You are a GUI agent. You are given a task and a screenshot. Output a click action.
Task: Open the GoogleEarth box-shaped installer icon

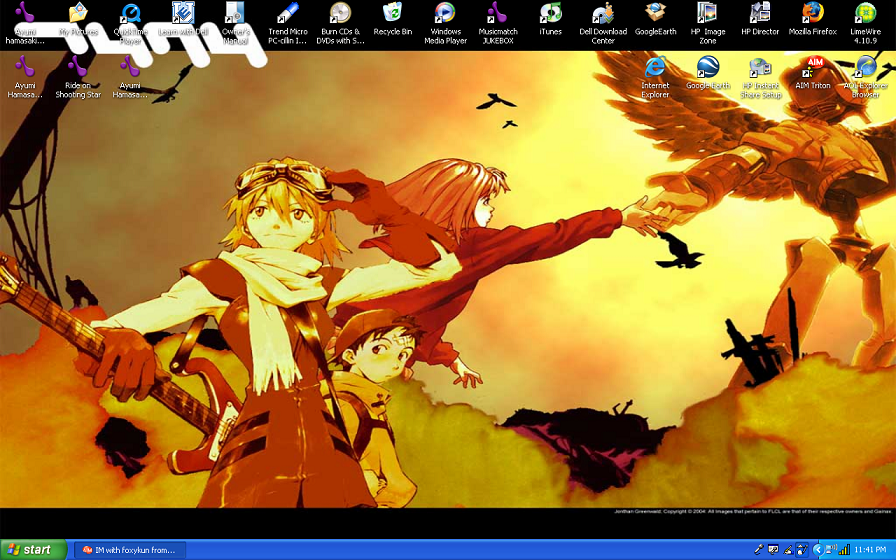pyautogui.click(x=655, y=19)
